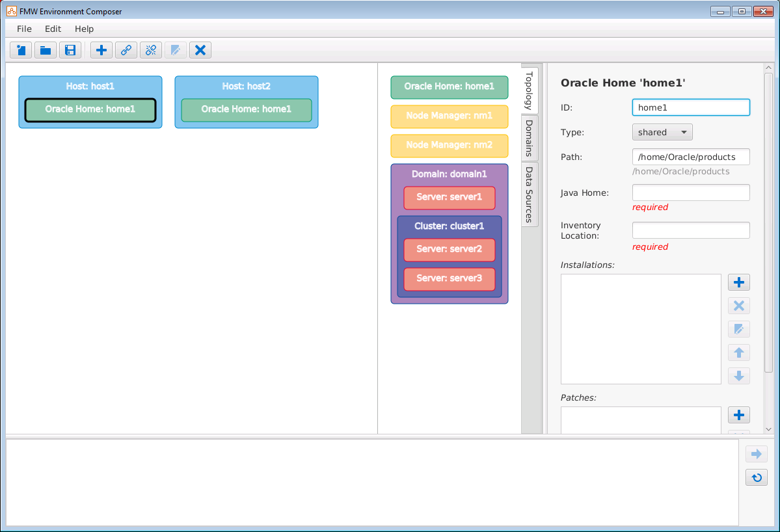This screenshot has width=780, height=532.
Task: Switch to the Domains tab
Action: coord(530,139)
